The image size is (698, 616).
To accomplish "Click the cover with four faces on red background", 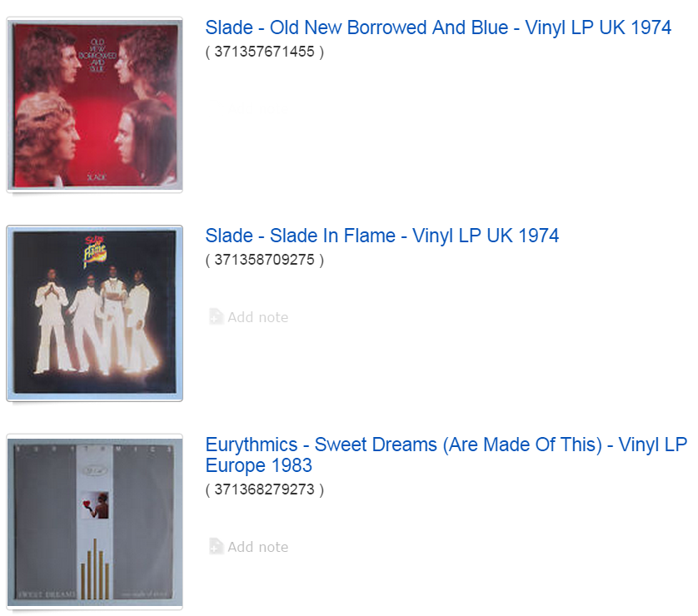I will (94, 105).
